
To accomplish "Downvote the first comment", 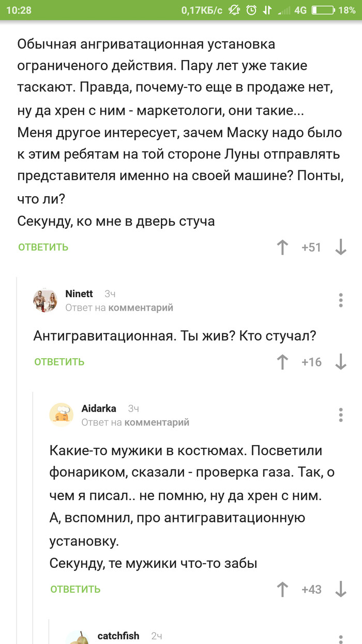I will point(341,247).
